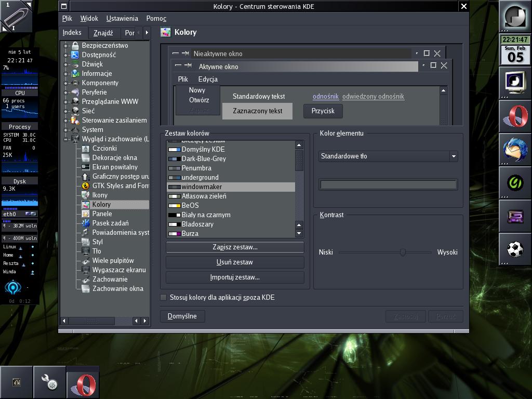Click the monitor icon in the right dock

click(515, 83)
